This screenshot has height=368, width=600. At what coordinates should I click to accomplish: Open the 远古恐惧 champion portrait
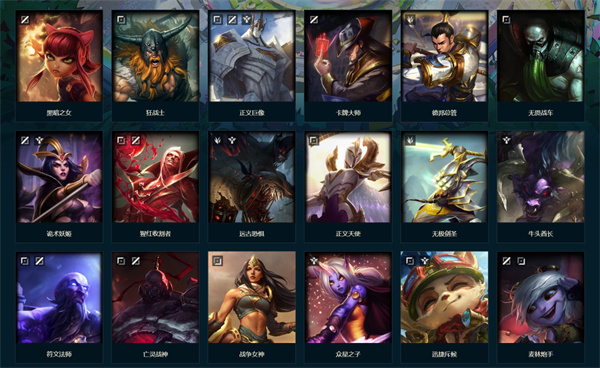coord(251,177)
